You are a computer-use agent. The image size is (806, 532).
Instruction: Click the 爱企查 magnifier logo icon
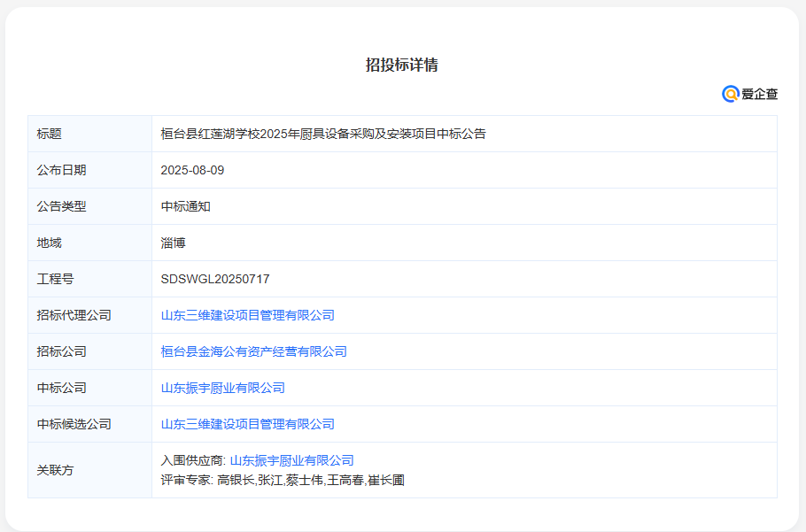[729, 93]
